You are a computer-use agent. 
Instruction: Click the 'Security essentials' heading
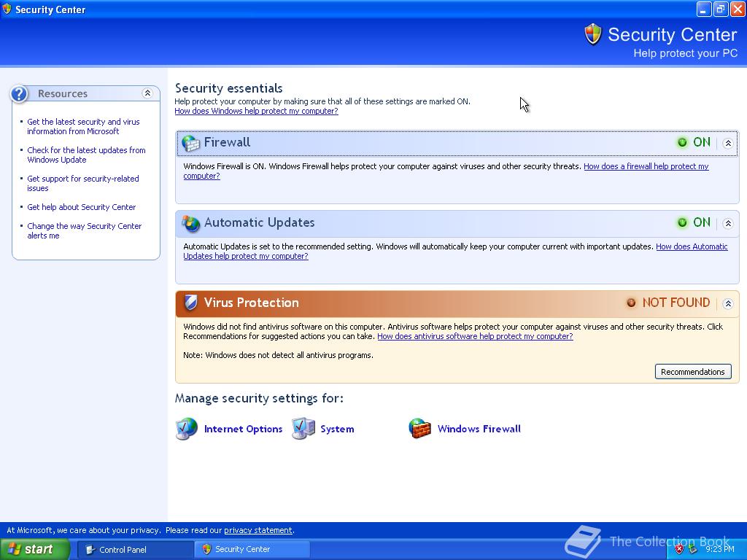pyautogui.click(x=228, y=88)
